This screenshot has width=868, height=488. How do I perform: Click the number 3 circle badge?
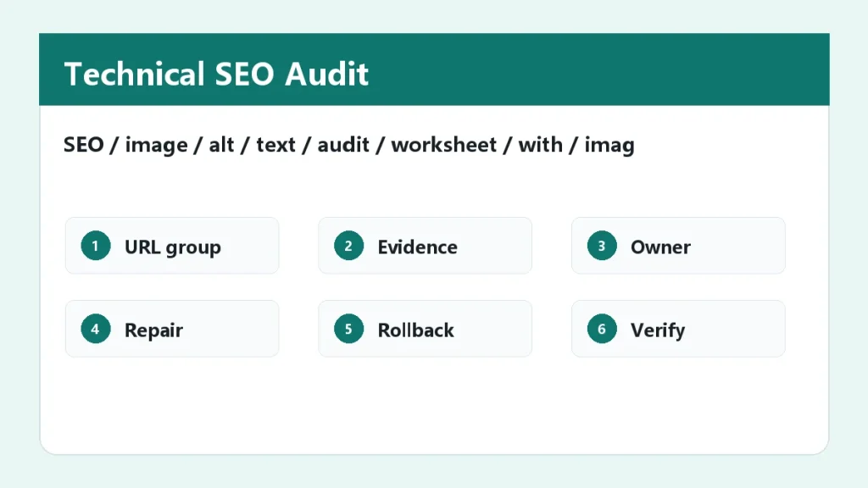(x=602, y=246)
